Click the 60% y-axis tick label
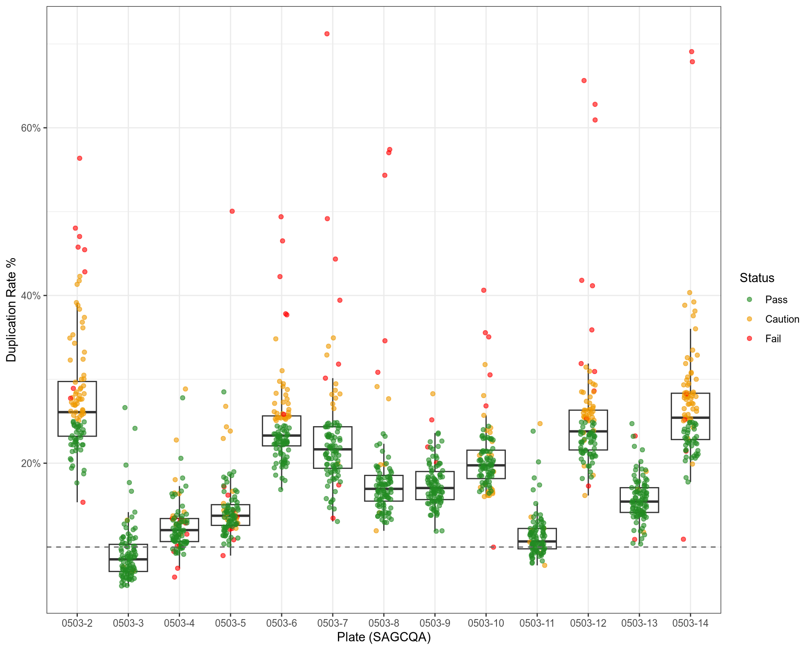This screenshot has width=812, height=650. pos(30,128)
